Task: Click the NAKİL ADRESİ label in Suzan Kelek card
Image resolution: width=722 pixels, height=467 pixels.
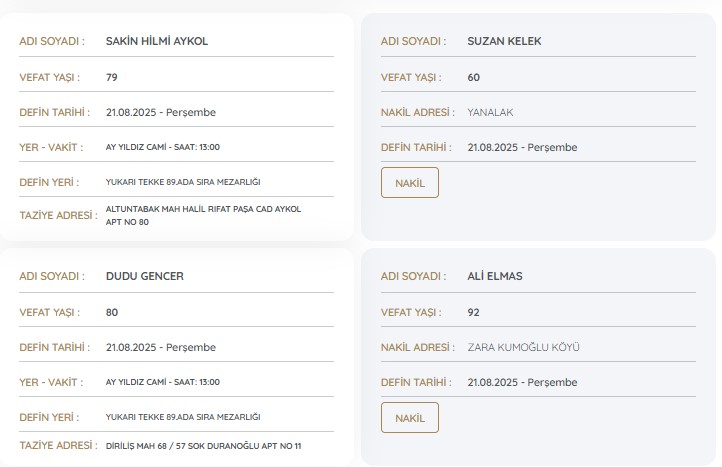Action: click(x=414, y=112)
